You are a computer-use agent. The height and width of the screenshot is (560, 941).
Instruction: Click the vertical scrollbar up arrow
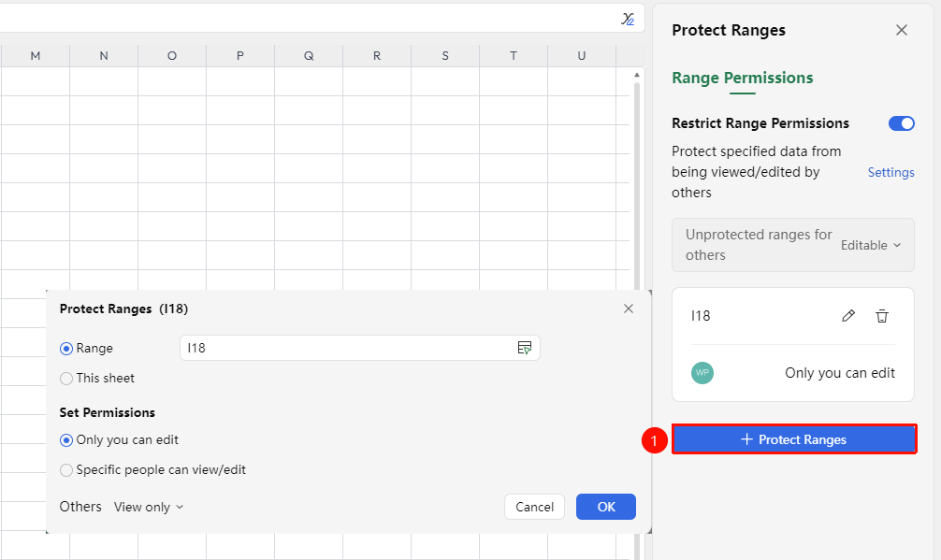[x=637, y=75]
